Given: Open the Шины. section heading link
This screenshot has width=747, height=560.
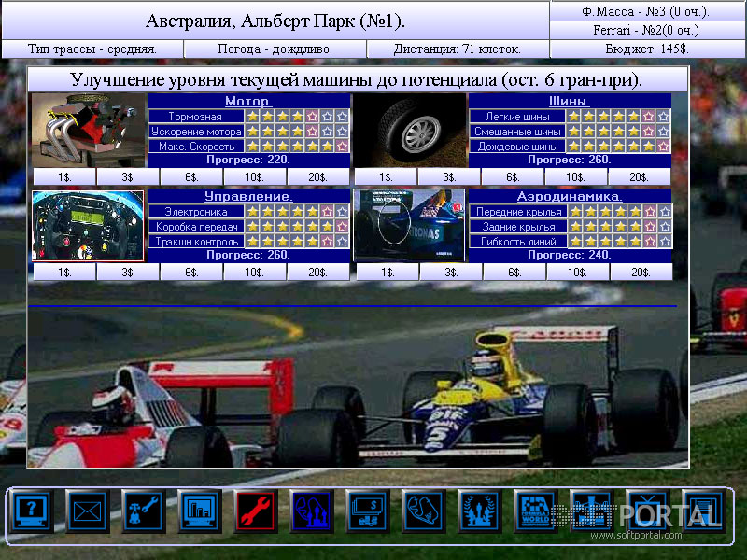Looking at the screenshot, I should pos(570,101).
